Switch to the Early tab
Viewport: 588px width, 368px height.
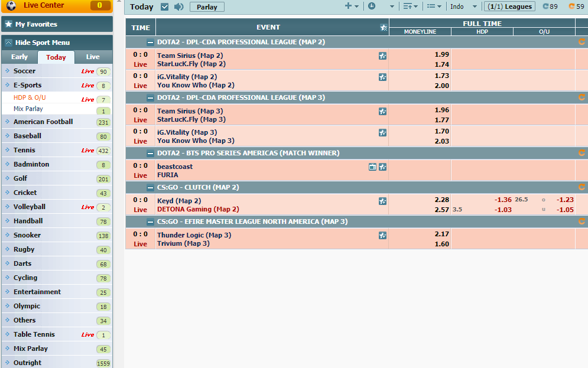pyautogui.click(x=20, y=57)
